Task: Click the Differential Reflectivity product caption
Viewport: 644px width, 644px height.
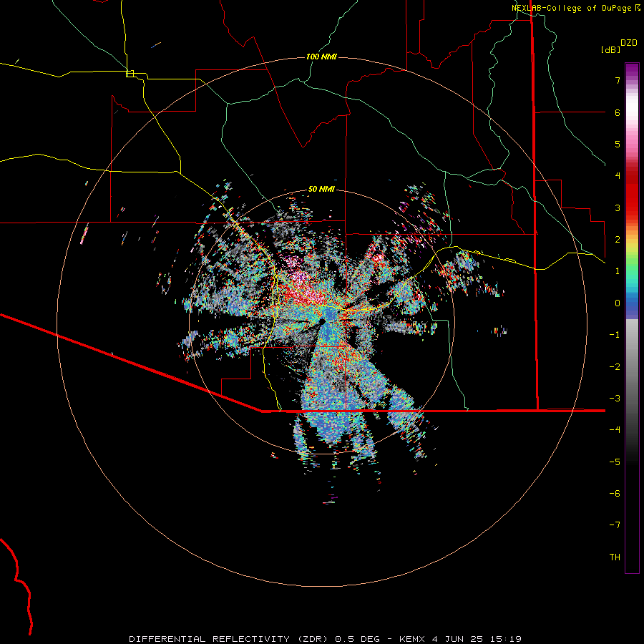Action: click(326, 639)
